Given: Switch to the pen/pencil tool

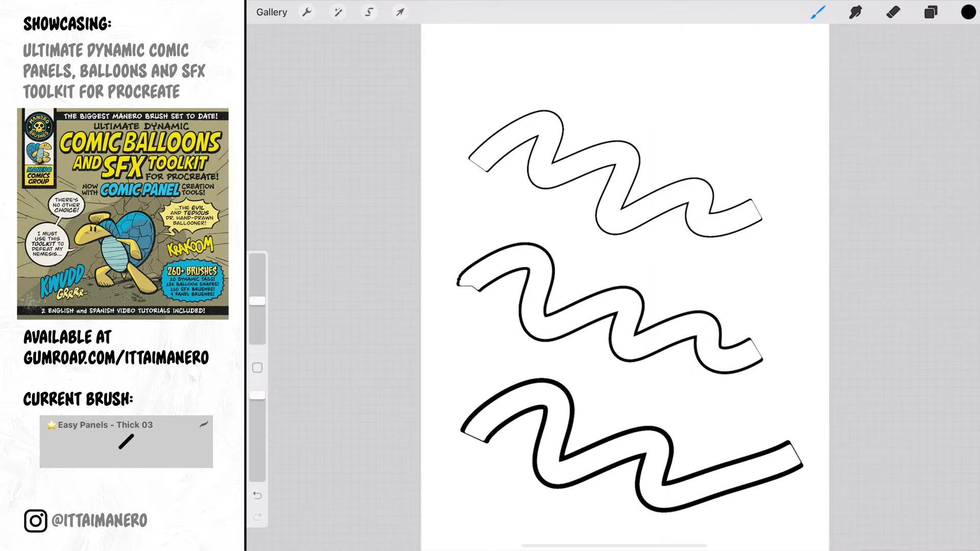Looking at the screenshot, I should click(818, 12).
